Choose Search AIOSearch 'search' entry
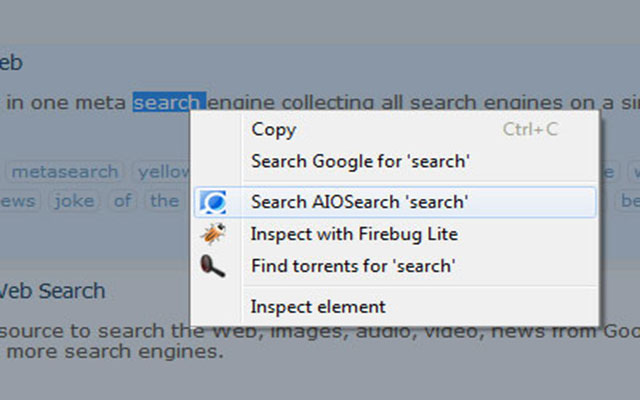The image size is (640, 400). click(360, 203)
